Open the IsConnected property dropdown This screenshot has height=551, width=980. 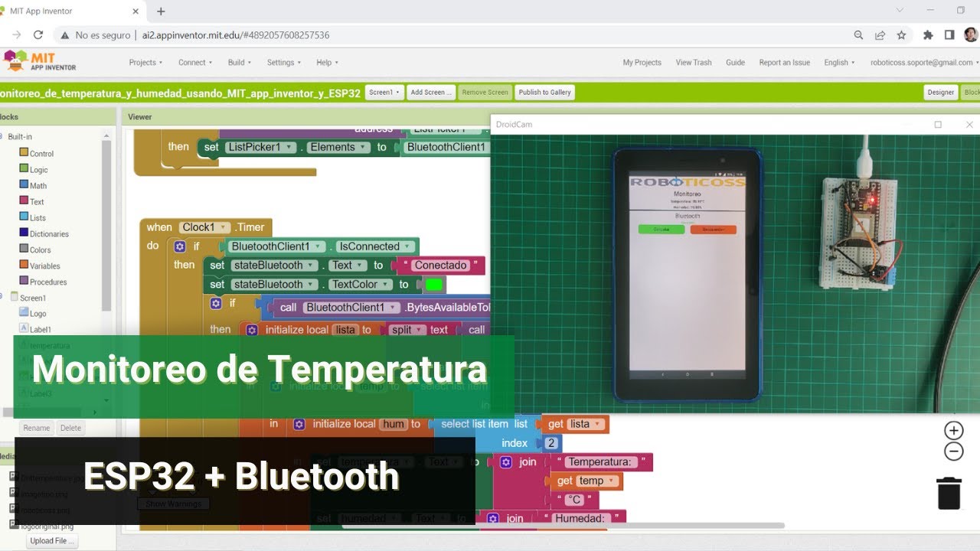point(407,246)
